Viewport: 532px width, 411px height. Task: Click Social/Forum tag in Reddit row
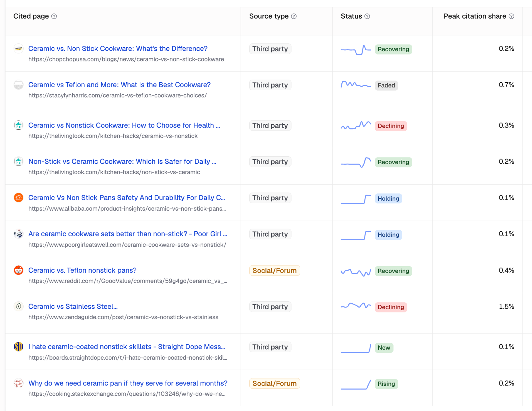tap(275, 270)
